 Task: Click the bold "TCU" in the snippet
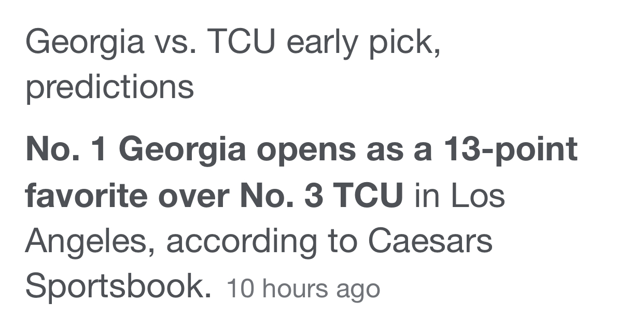tap(368, 196)
